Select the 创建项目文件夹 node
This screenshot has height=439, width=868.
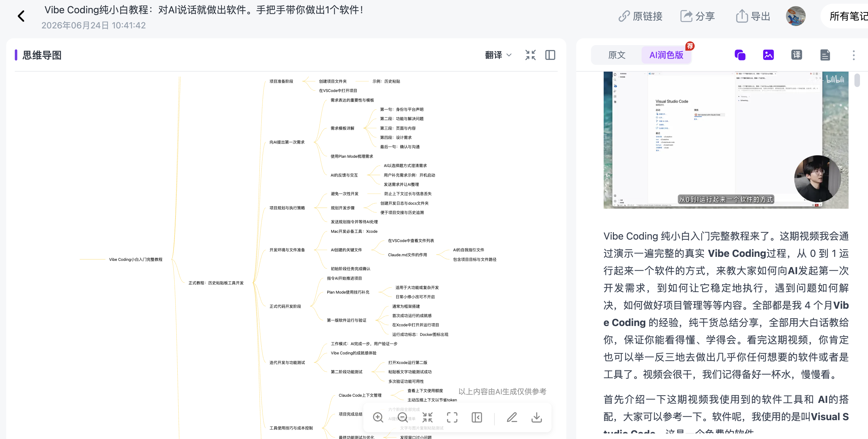point(333,81)
